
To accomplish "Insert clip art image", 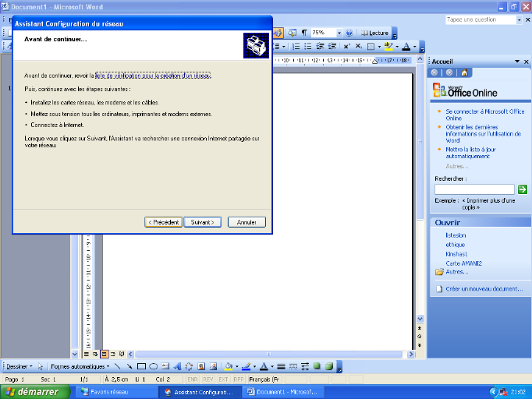I will [x=201, y=366].
